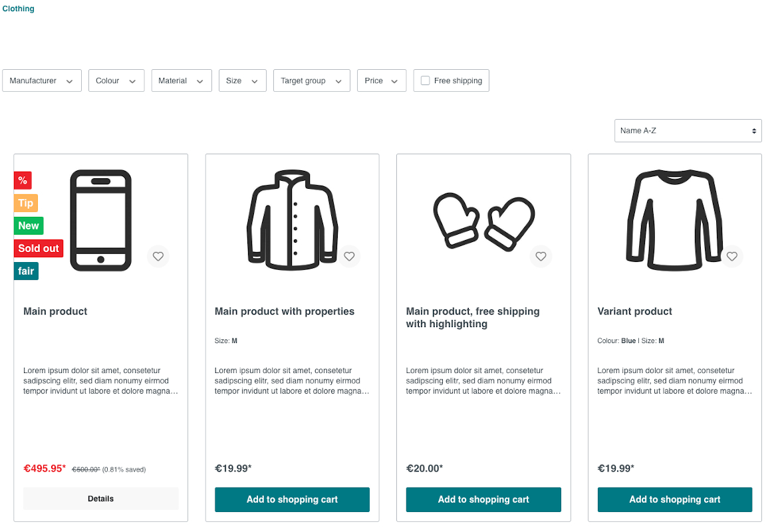Expand the Target group filter
The width and height of the screenshot is (774, 532).
311,80
